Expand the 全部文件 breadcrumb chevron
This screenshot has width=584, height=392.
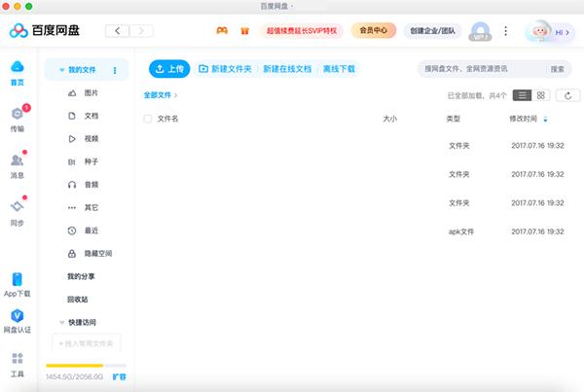175,95
